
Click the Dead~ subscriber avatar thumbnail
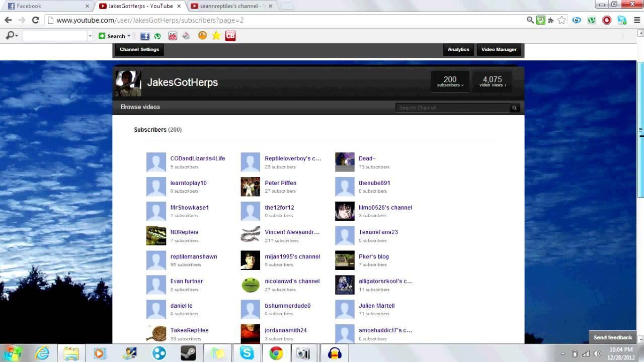pyautogui.click(x=345, y=162)
